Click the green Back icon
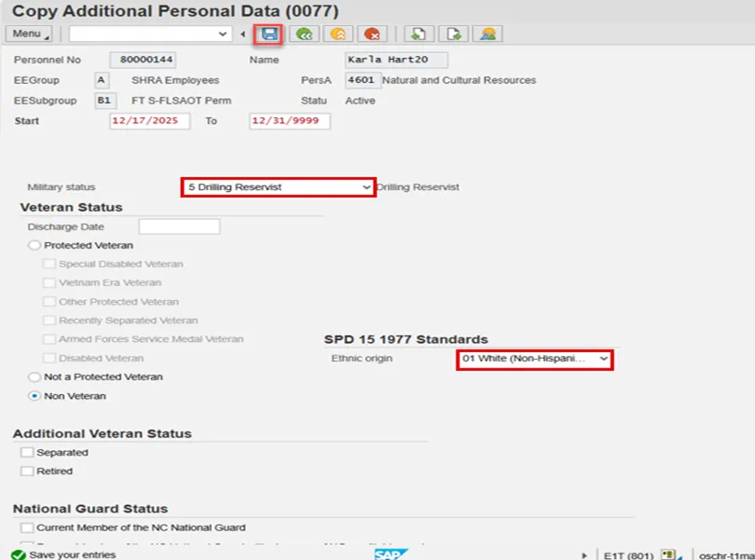This screenshot has width=755, height=560. (304, 34)
